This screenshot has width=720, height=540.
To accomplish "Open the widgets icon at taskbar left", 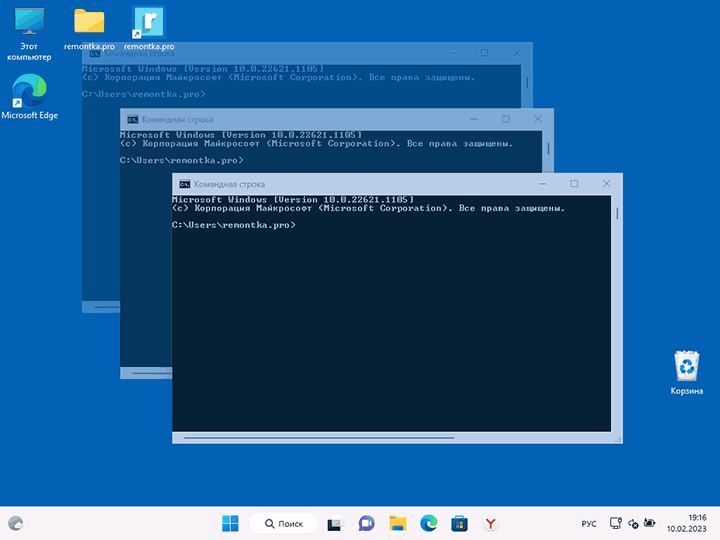I will point(16,523).
